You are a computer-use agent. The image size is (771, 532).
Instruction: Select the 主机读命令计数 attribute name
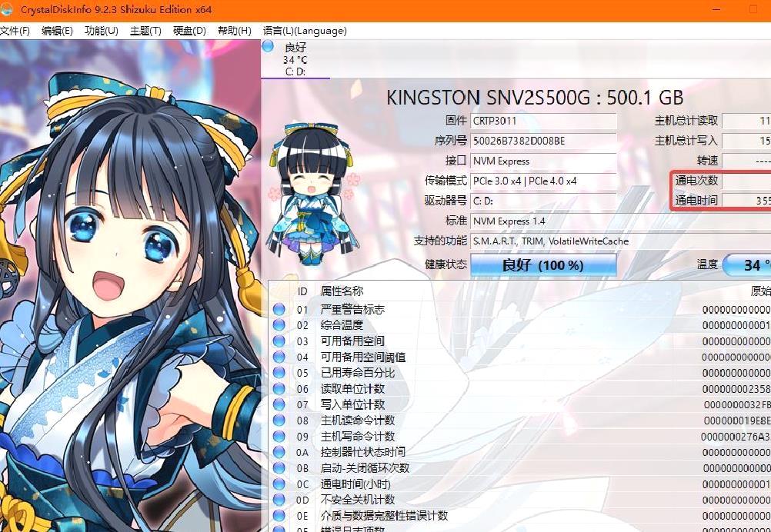[x=358, y=421]
